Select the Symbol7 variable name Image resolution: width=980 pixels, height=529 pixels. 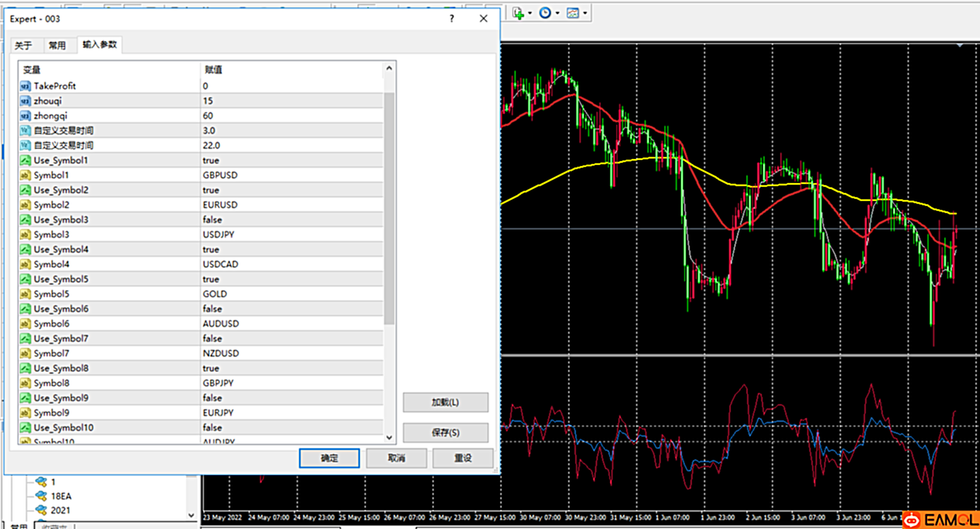(x=52, y=353)
